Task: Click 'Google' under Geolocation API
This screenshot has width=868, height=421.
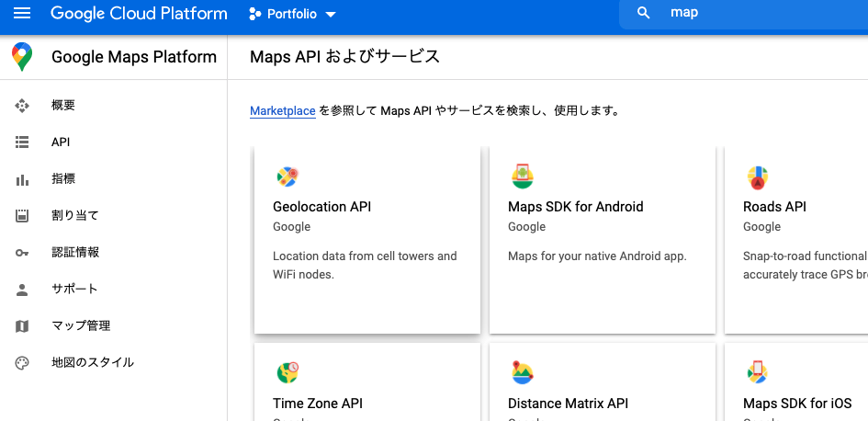Action: [292, 226]
